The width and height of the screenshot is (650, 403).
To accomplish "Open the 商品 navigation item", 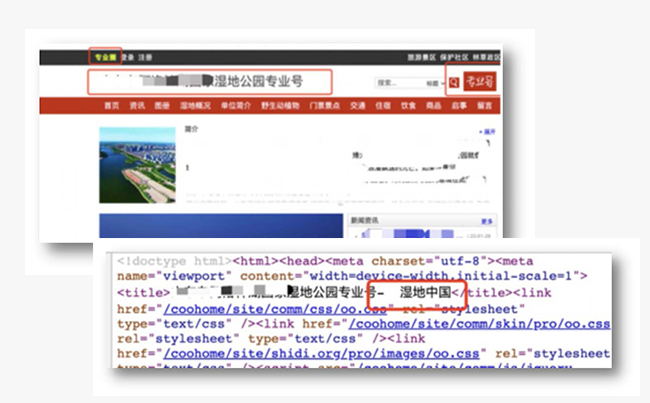I will tap(434, 106).
